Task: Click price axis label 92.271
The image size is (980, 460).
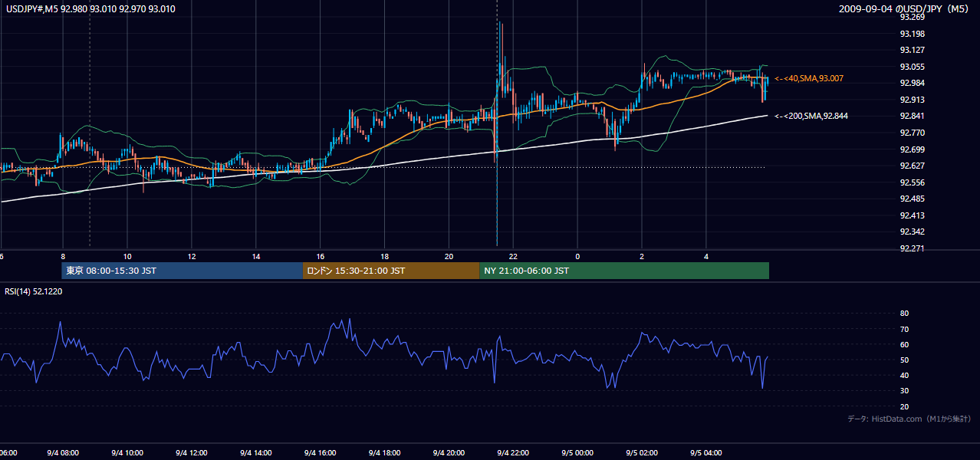Action: click(x=912, y=248)
